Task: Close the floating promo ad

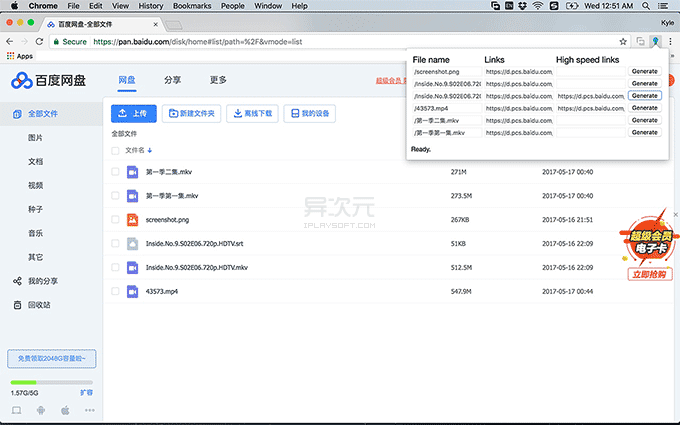Action: coord(676,215)
